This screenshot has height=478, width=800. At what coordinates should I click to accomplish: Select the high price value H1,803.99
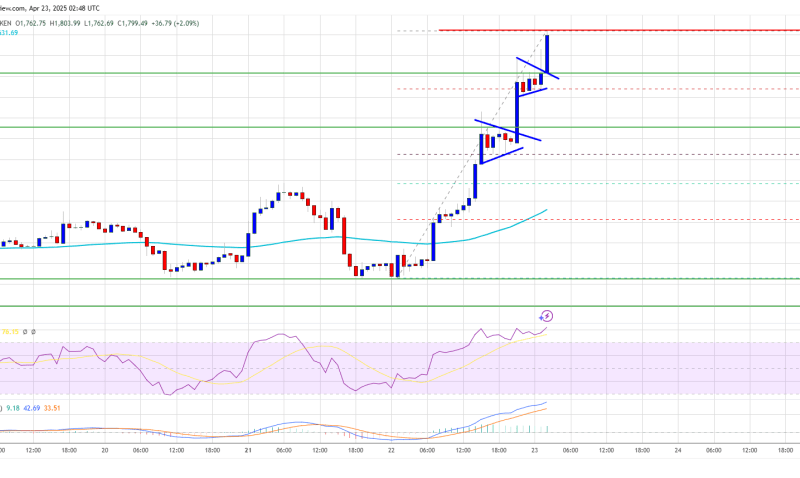65,23
